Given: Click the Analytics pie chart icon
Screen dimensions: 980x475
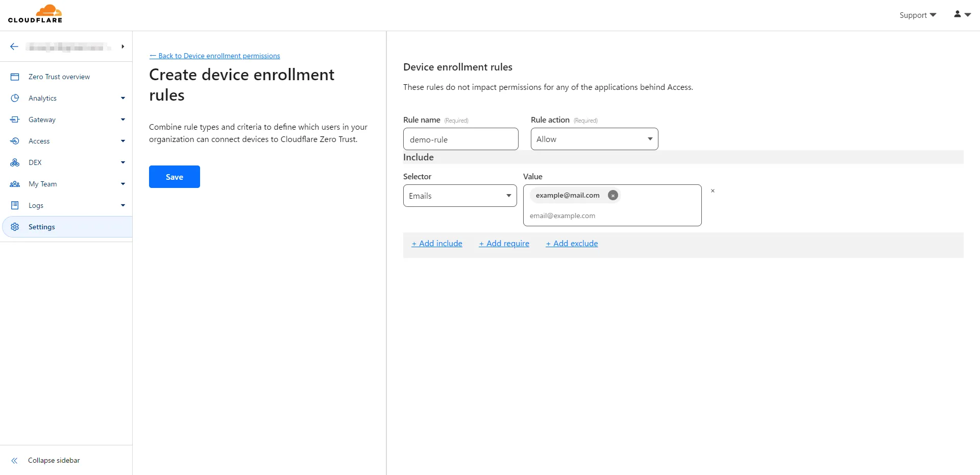Looking at the screenshot, I should (15, 98).
